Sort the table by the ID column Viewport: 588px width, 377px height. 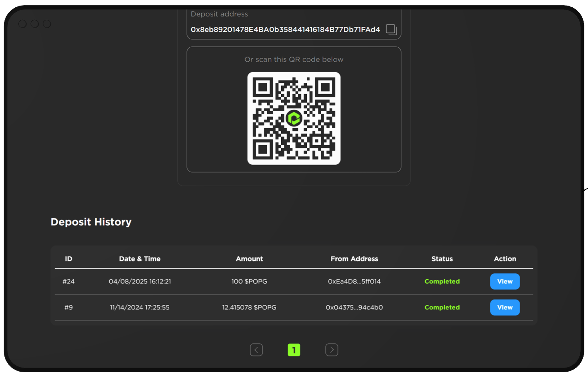pyautogui.click(x=68, y=259)
